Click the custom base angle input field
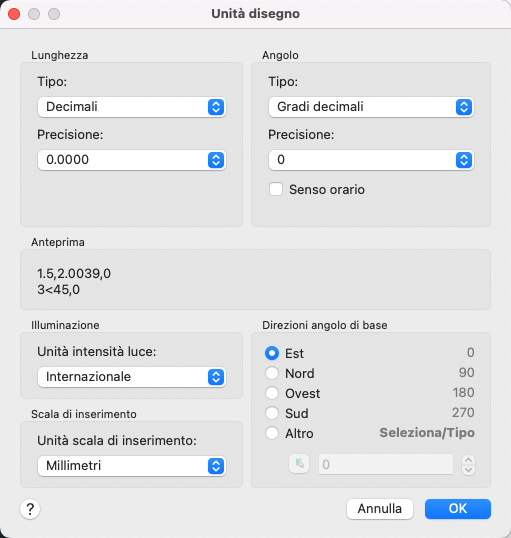511x538 pixels. tap(386, 464)
